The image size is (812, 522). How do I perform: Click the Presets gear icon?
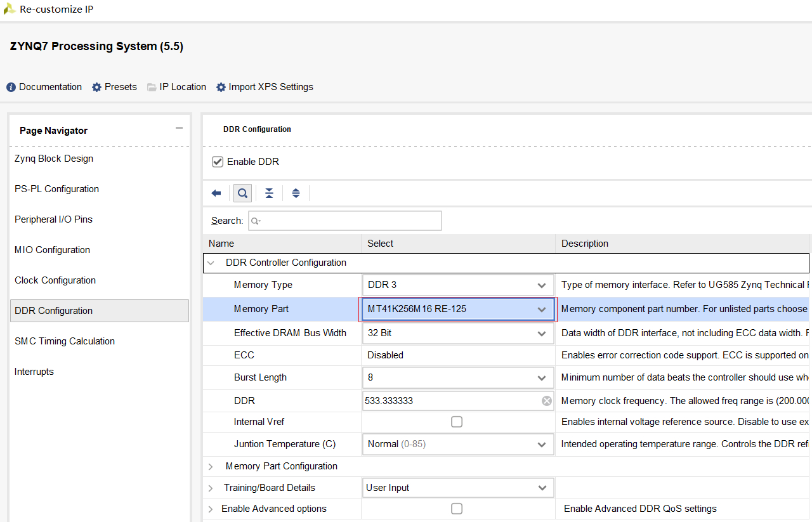click(96, 87)
